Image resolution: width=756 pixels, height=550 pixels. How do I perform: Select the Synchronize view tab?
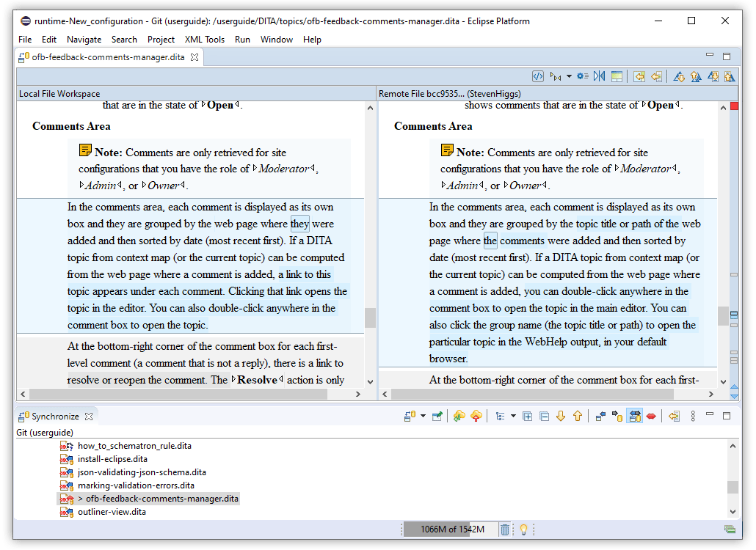point(56,416)
